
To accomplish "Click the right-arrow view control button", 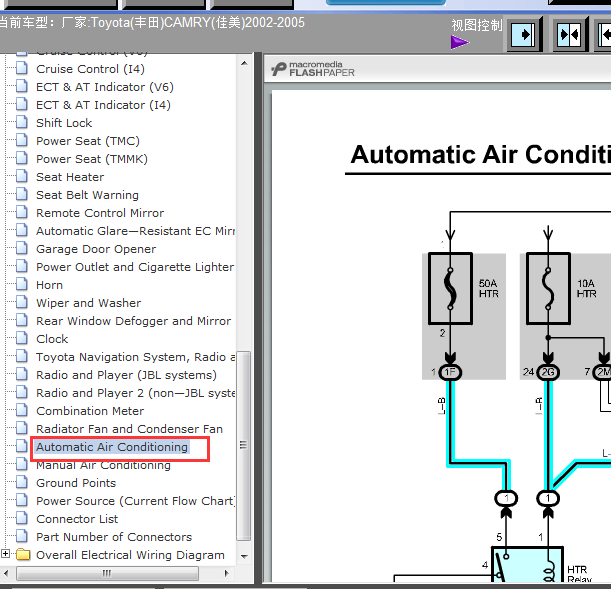I will click(524, 35).
